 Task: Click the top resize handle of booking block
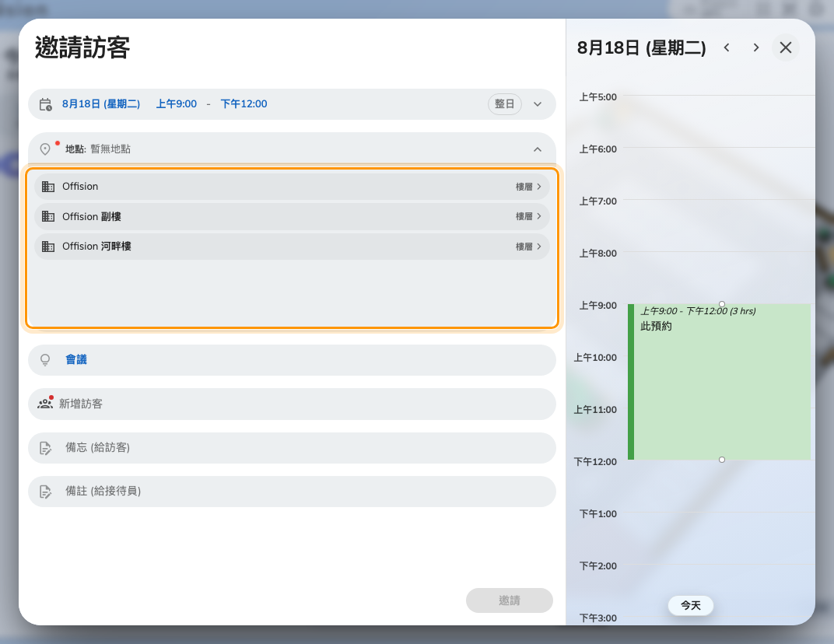(722, 304)
